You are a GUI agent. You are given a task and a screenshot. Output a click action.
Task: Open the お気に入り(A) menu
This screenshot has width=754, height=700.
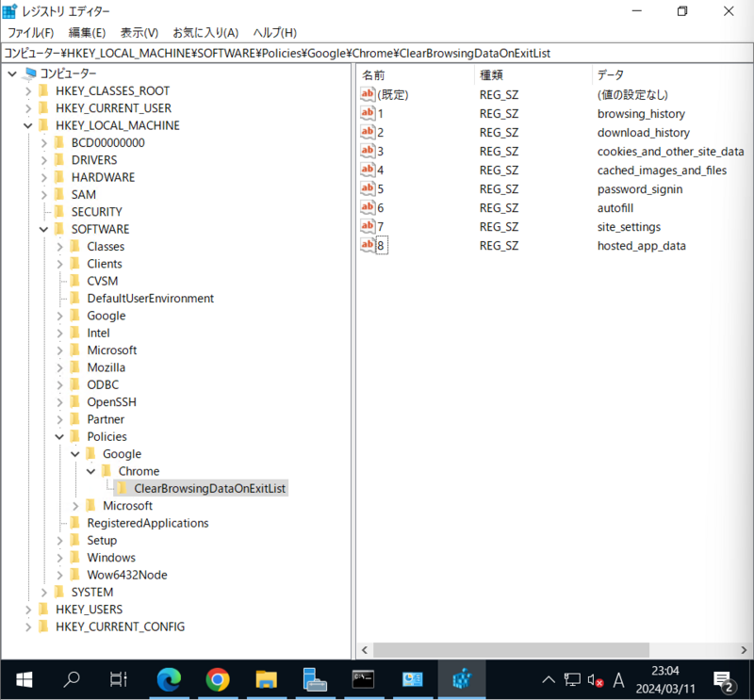[205, 33]
